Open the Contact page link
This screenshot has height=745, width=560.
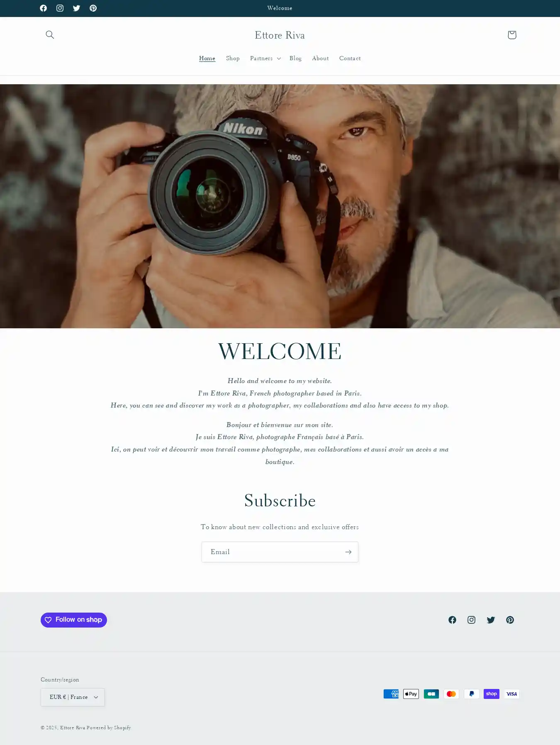pos(350,59)
